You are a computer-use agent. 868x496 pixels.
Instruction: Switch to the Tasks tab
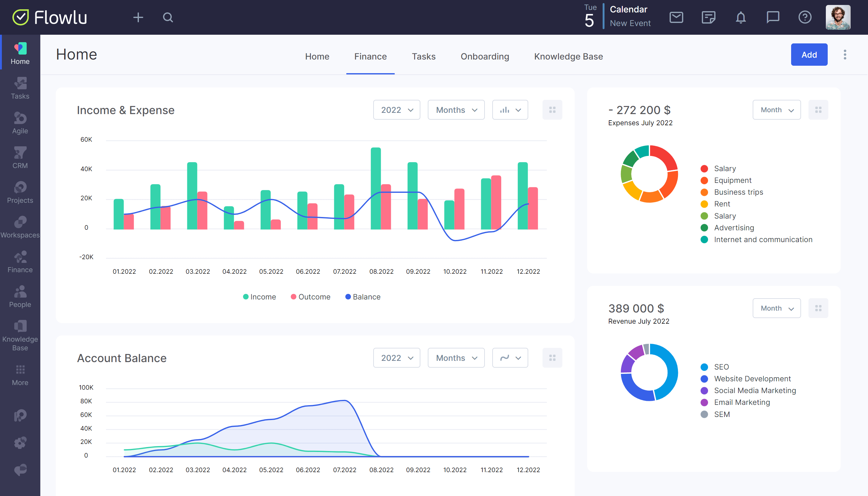[x=423, y=56]
